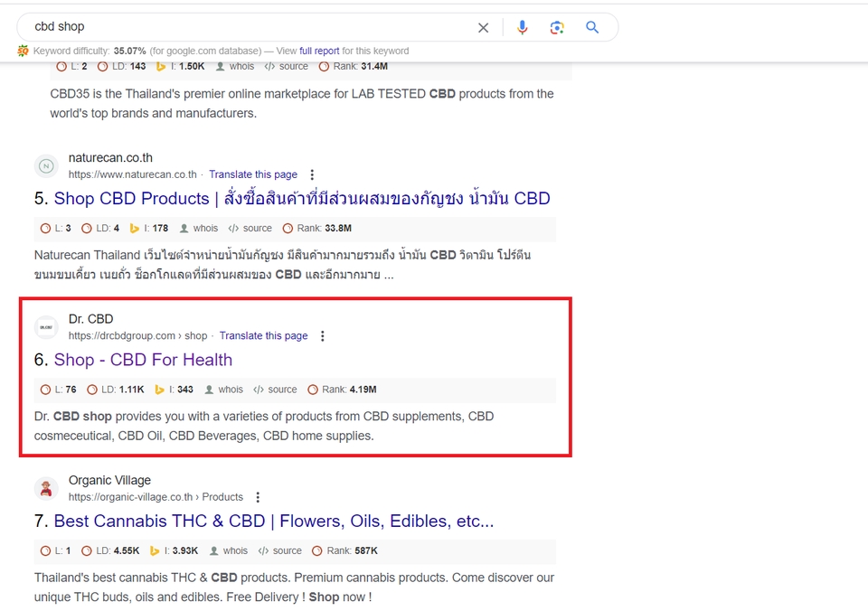Click L: 1 metric for Organic Village
868x611 pixels.
[x=56, y=550]
